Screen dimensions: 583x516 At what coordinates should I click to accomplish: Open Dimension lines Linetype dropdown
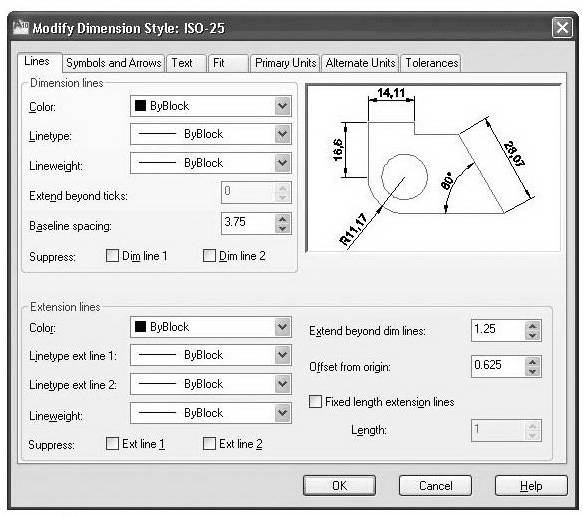point(210,134)
